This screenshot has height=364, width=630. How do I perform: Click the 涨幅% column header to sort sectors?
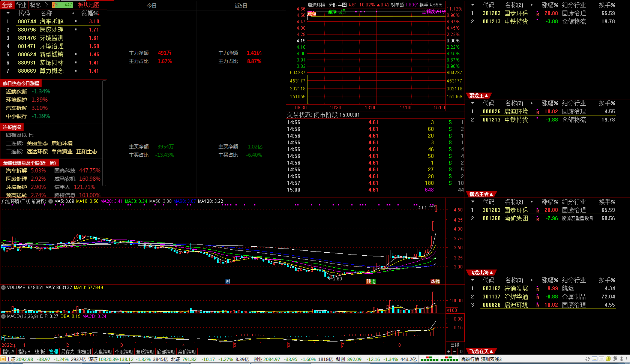(89, 13)
